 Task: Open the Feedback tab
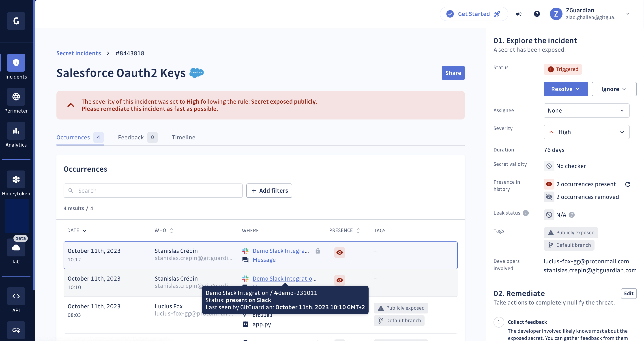[x=131, y=137]
